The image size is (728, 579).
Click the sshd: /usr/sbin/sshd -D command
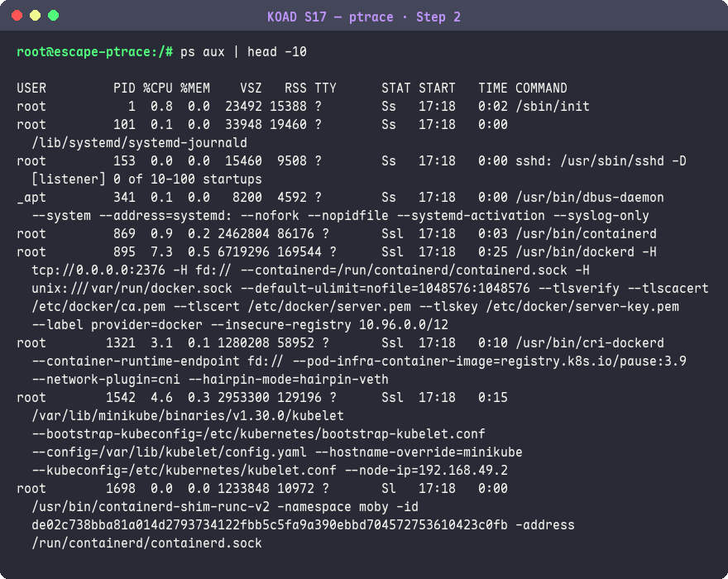click(601, 161)
